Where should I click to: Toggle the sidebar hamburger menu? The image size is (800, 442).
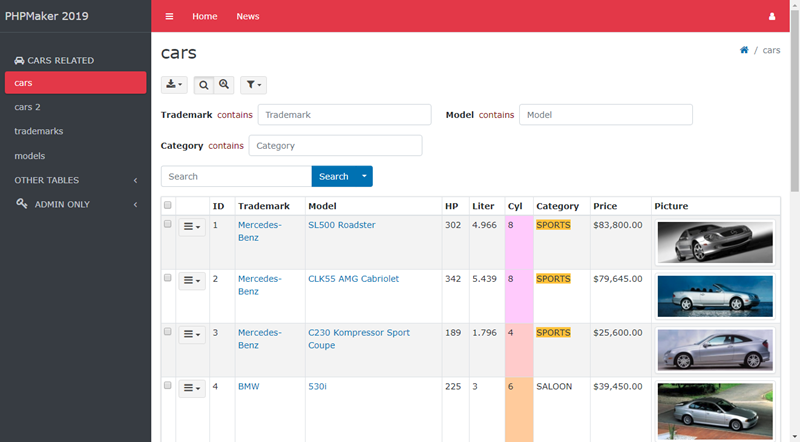[169, 16]
